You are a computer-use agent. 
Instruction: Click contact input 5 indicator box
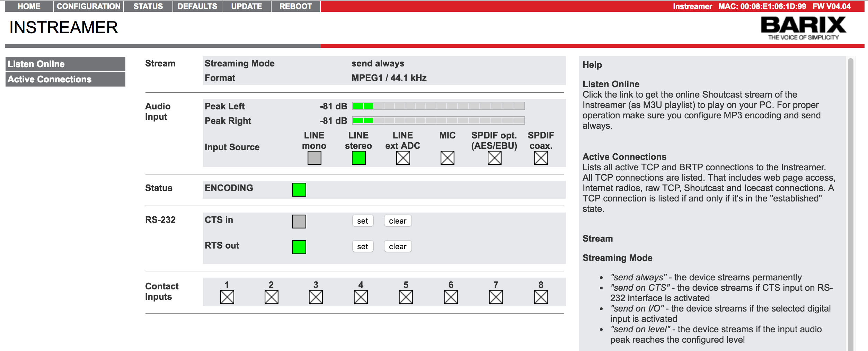(x=406, y=297)
